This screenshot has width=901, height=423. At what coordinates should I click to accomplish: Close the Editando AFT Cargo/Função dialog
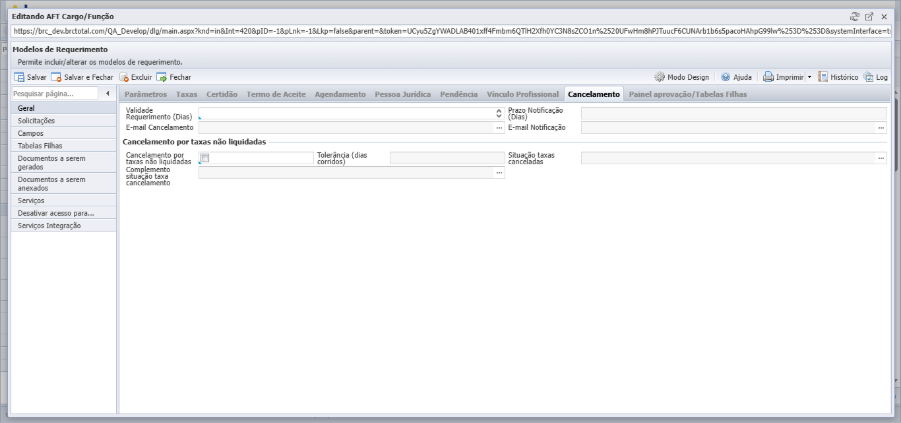[884, 17]
